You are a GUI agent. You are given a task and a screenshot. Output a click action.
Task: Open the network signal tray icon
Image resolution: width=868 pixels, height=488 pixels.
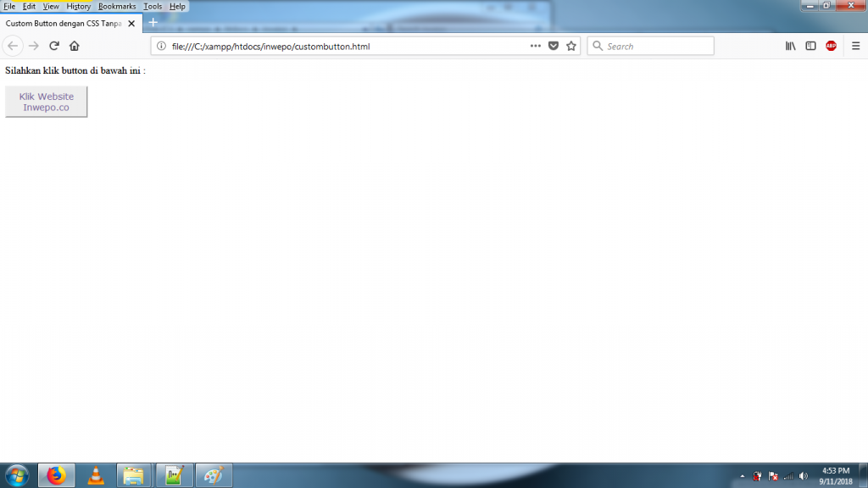pyautogui.click(x=789, y=476)
